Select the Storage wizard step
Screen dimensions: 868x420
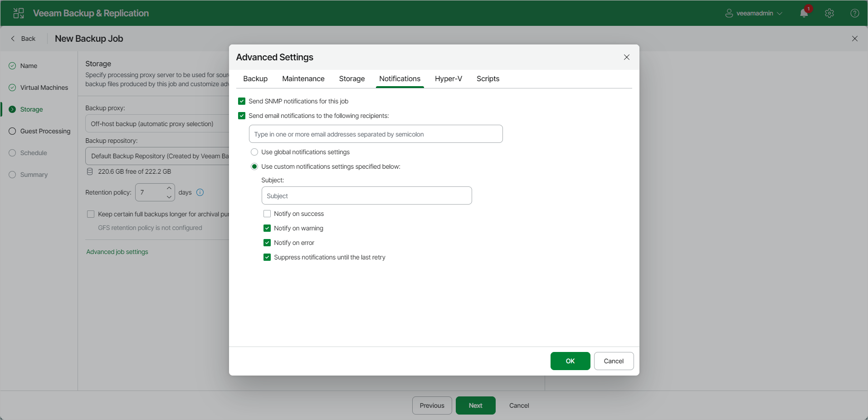click(31, 109)
